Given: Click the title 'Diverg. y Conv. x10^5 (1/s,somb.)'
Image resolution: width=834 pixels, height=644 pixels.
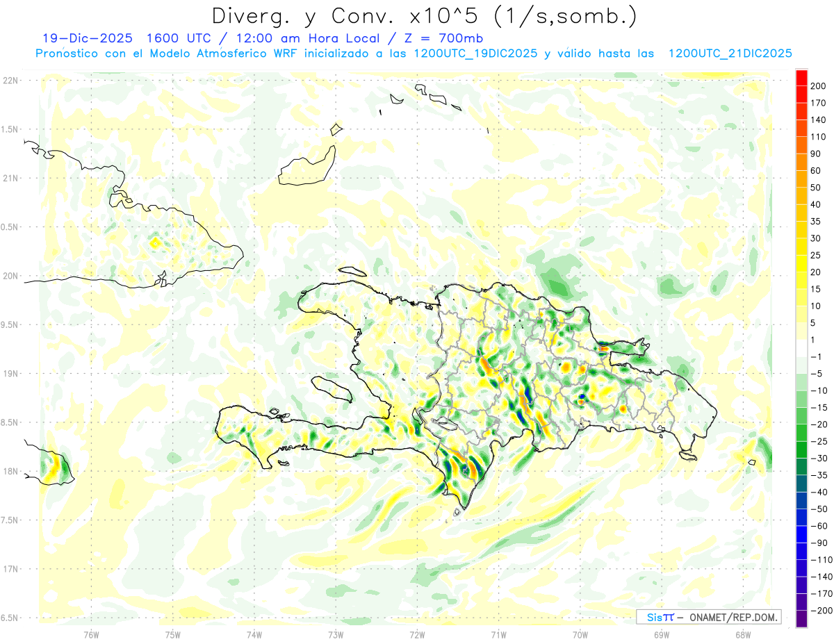Looking at the screenshot, I should tap(424, 17).
